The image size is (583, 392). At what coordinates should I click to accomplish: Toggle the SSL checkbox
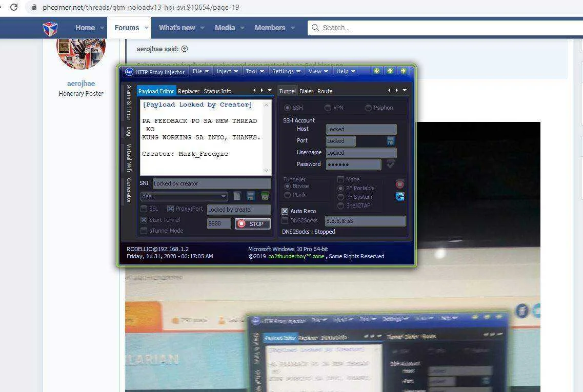click(x=144, y=209)
